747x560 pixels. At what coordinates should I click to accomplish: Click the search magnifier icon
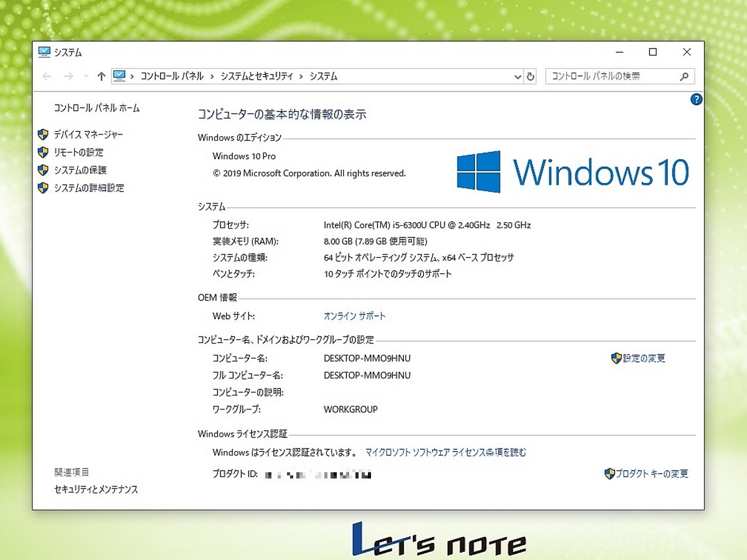tap(684, 77)
